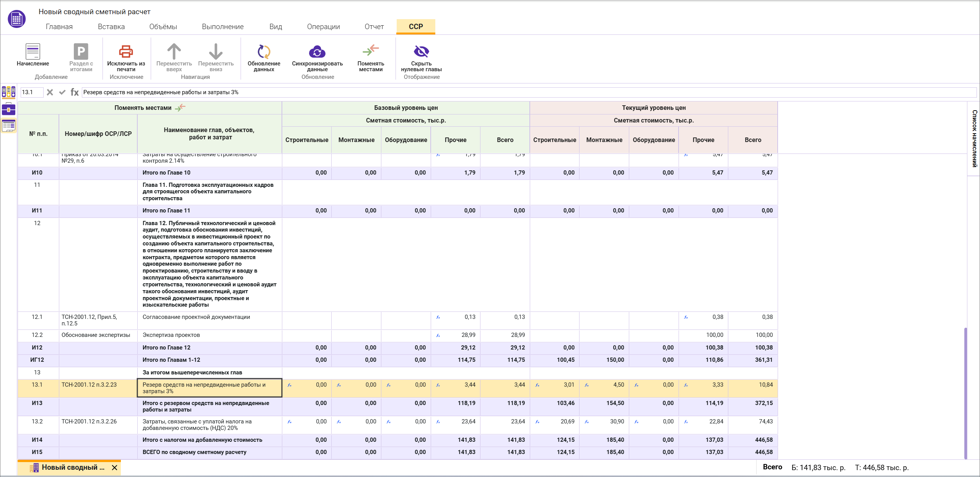Click the cell address box showing 13.1

(31, 92)
